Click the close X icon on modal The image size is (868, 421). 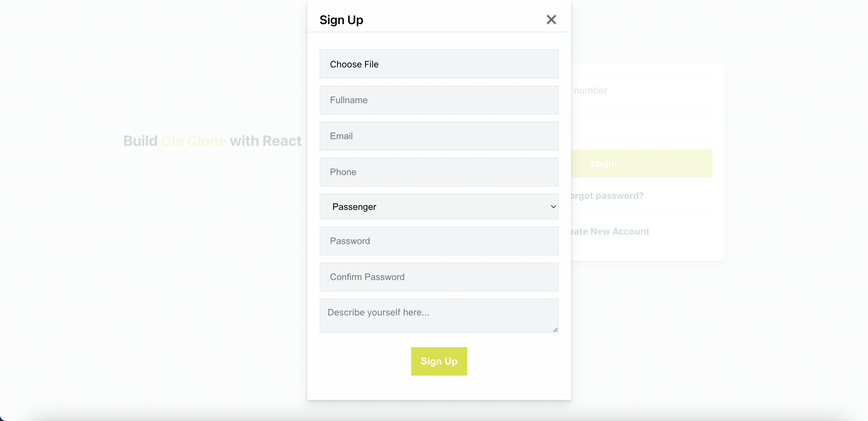551,20
